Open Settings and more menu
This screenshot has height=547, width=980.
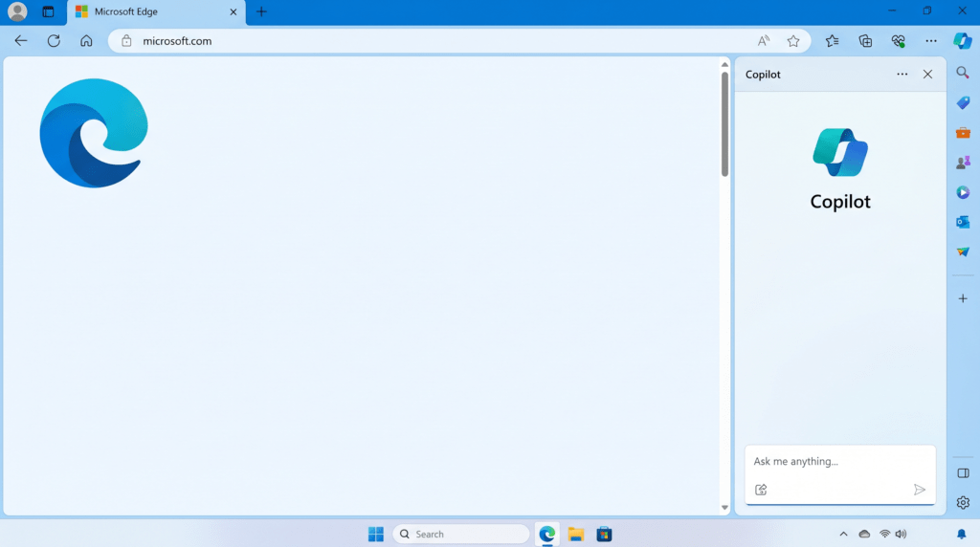(930, 41)
